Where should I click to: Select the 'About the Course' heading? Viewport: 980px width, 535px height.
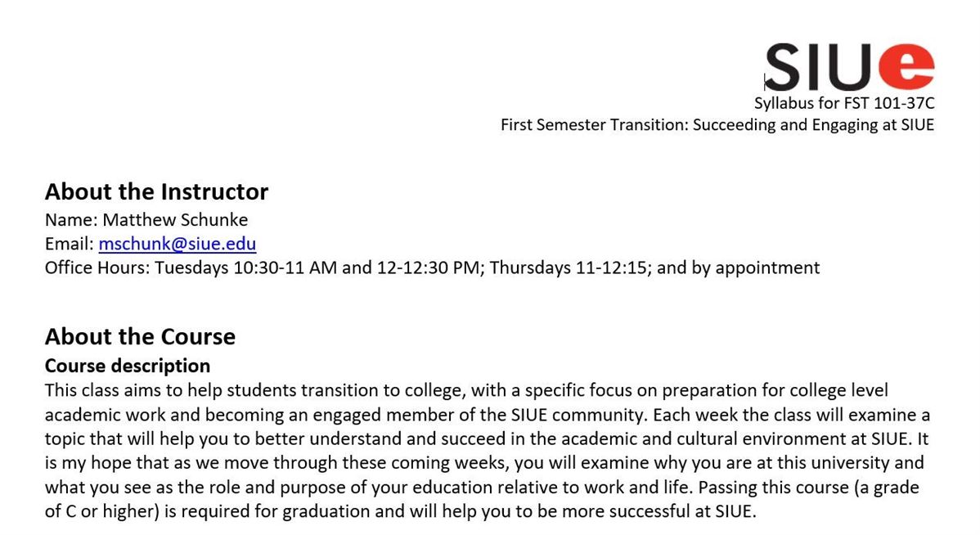pyautogui.click(x=140, y=336)
